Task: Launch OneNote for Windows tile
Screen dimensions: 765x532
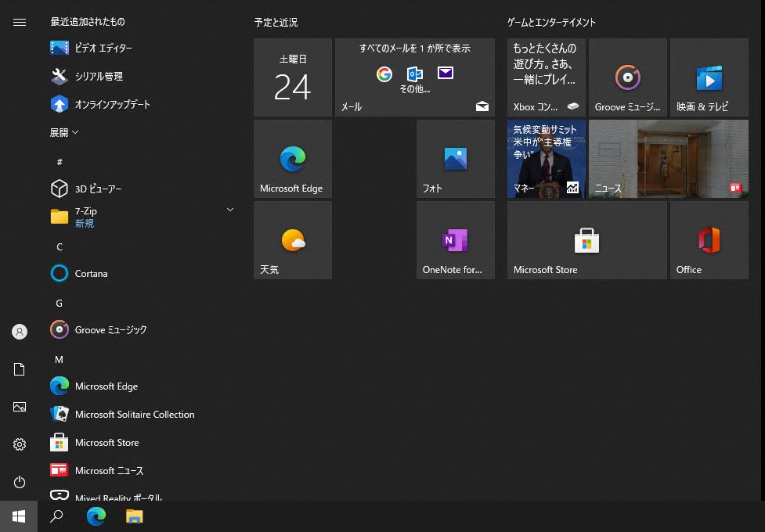Action: tap(455, 239)
